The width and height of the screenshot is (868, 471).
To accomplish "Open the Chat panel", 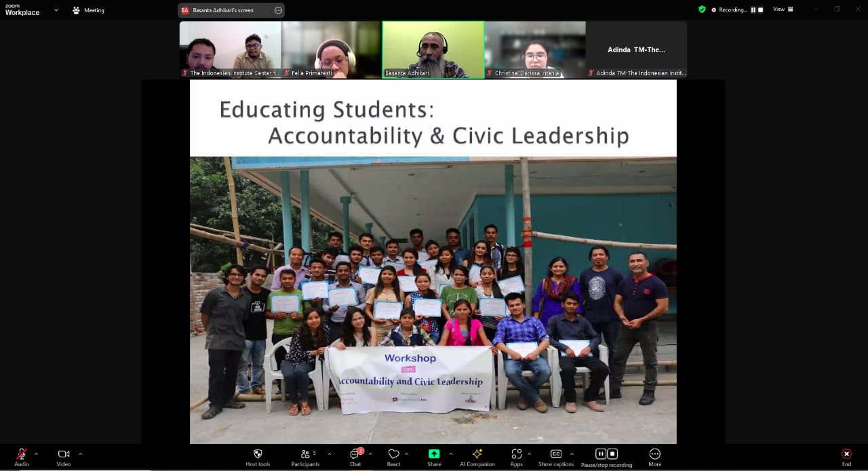I will (x=355, y=454).
